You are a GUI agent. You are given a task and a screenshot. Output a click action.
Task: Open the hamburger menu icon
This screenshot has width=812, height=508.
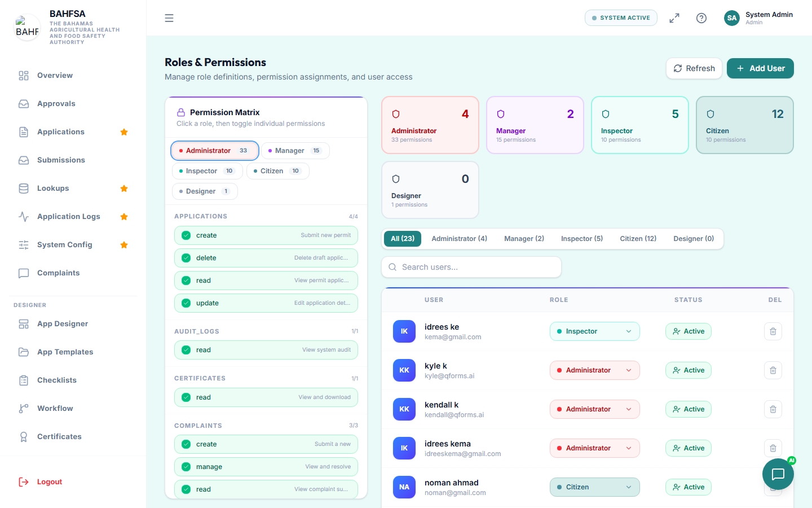click(x=169, y=18)
